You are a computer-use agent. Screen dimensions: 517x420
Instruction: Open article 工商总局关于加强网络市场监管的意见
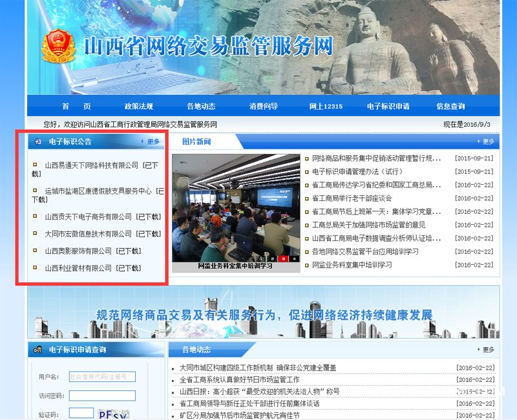click(x=368, y=225)
